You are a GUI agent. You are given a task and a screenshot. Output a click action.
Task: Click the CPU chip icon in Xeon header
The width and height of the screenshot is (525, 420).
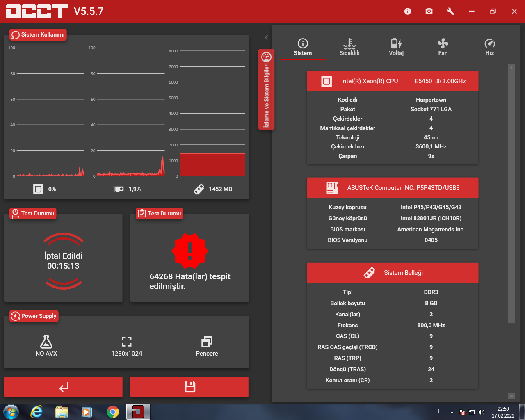pos(326,81)
